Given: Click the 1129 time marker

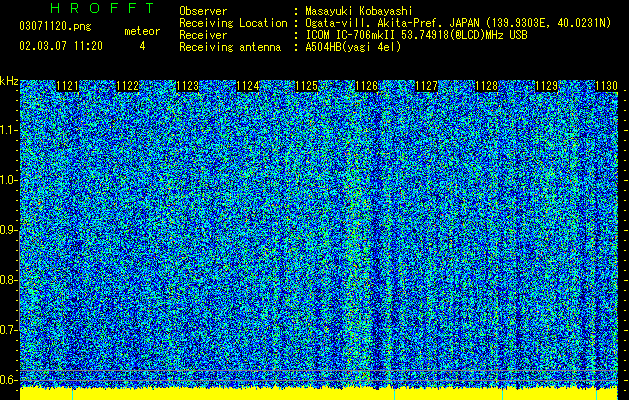Looking at the screenshot, I should 547,86.
